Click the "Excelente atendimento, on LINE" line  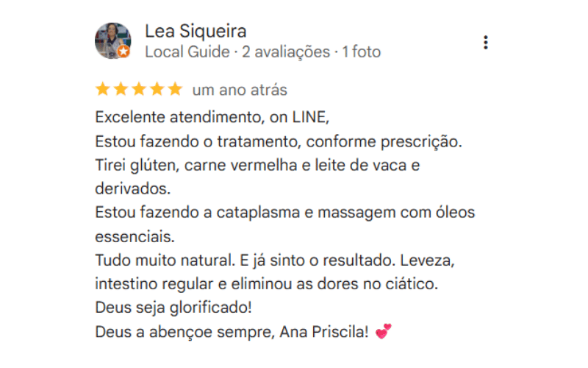[x=212, y=116]
